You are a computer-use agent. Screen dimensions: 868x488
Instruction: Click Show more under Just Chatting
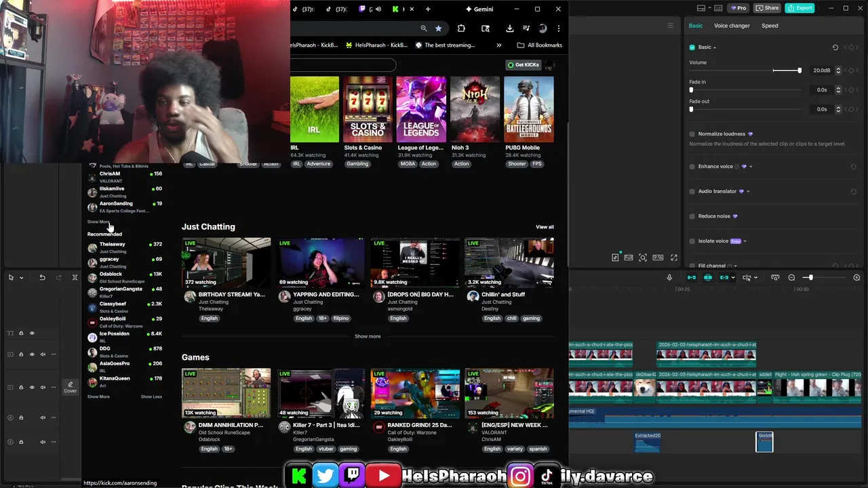tap(368, 336)
